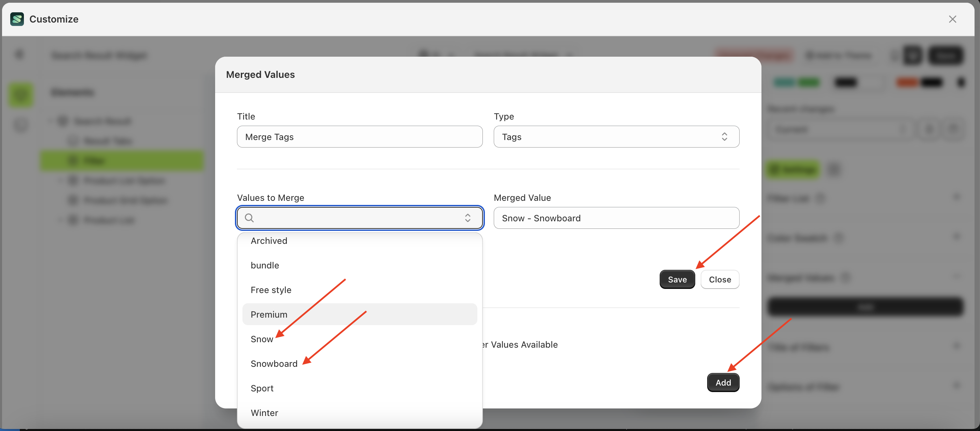
Task: Choose the bundle option
Action: tap(265, 265)
